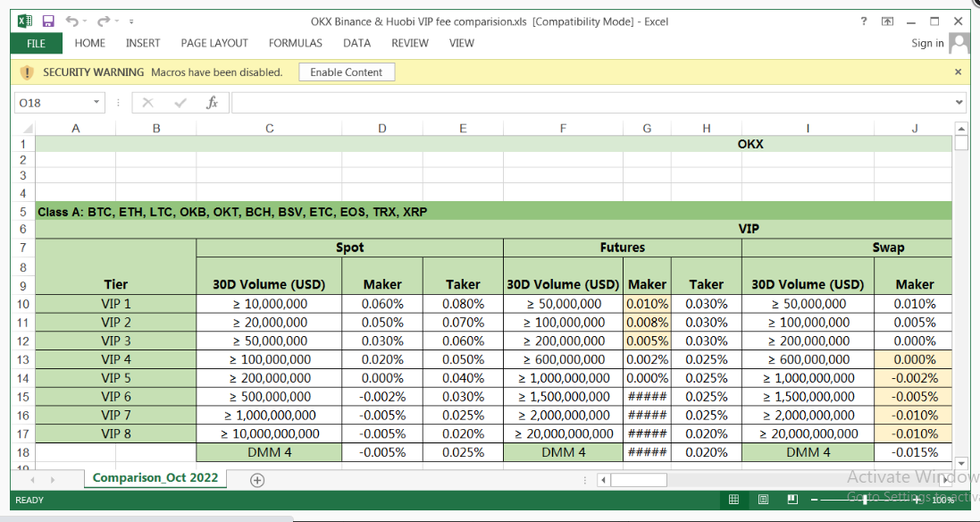Open the FILE tab
The image size is (980, 522).
click(x=37, y=43)
